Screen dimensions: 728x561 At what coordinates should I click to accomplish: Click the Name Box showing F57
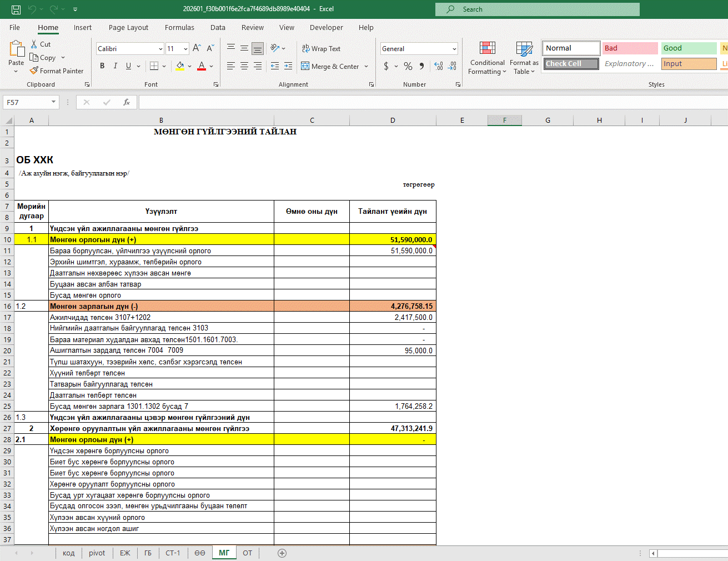(x=27, y=102)
